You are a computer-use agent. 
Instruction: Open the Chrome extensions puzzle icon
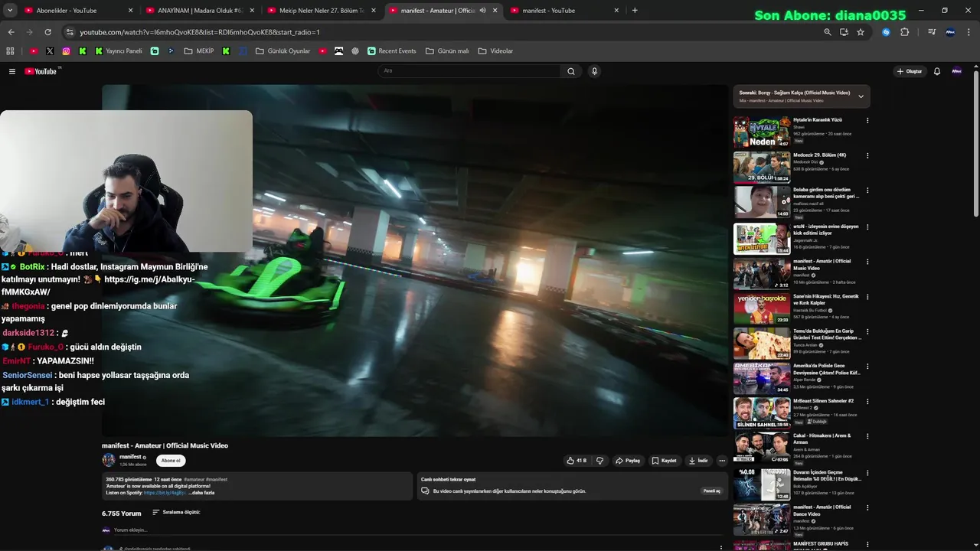(x=904, y=32)
